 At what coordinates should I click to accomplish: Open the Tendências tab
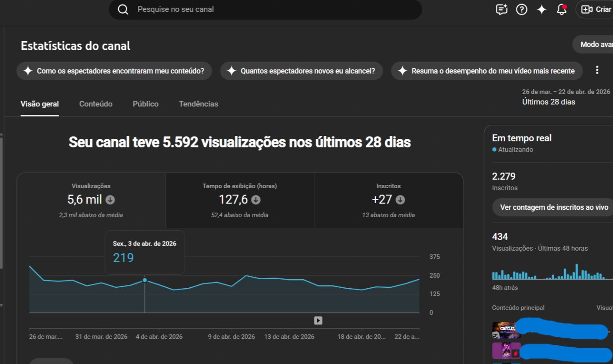point(198,104)
